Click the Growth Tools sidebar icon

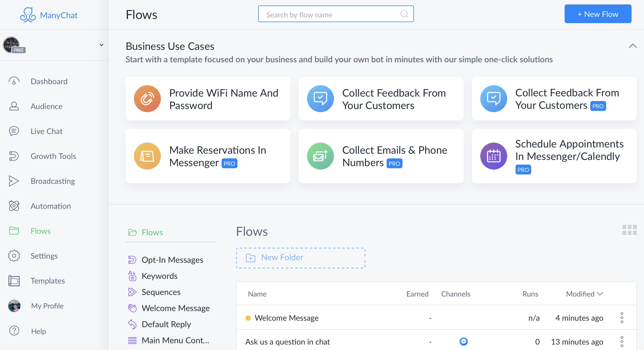15,156
